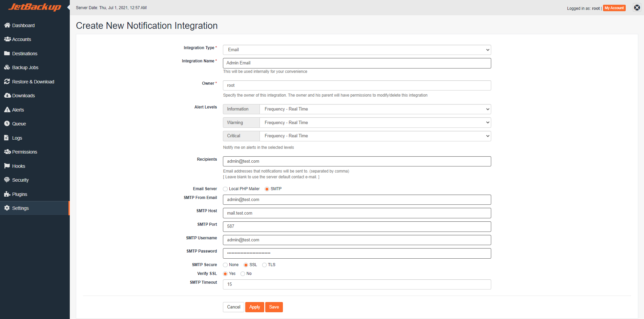Screen dimensions: 644x319
Task: Click the Cancel button
Action: [233, 307]
